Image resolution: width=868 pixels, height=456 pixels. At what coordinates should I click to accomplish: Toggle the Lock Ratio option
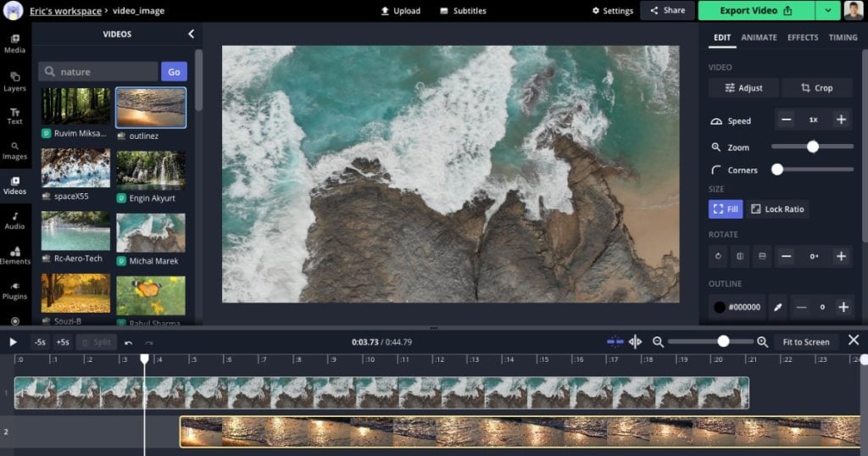pyautogui.click(x=777, y=209)
